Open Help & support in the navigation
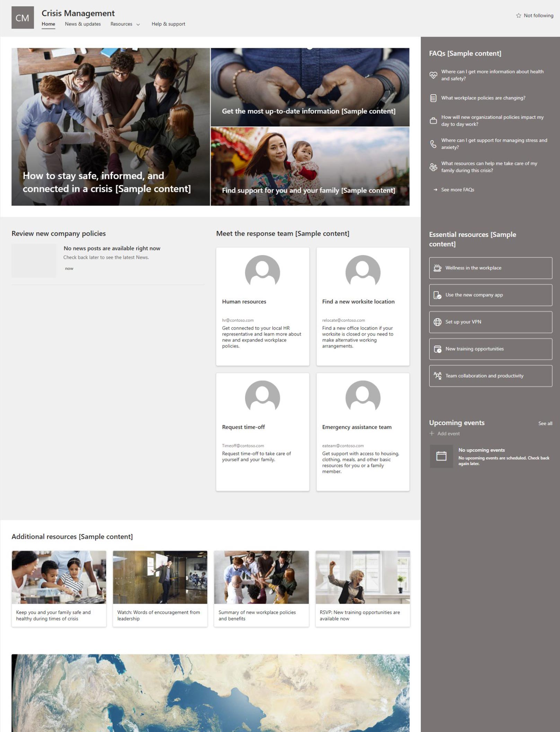The image size is (560, 732). point(168,24)
